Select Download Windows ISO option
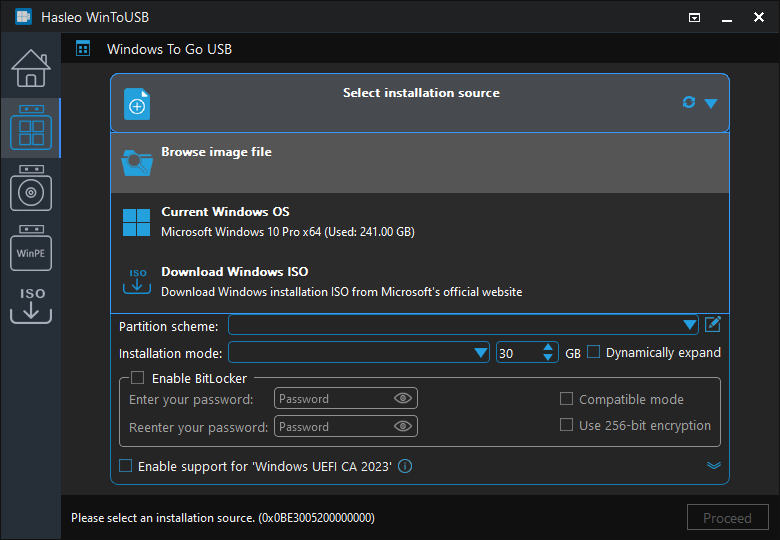Screen dimensions: 780x540 pos(420,282)
